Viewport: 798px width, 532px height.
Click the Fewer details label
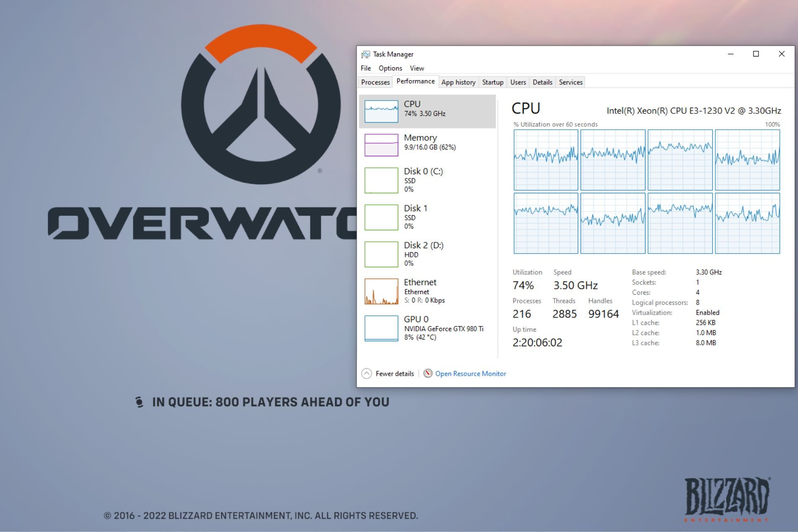pyautogui.click(x=394, y=374)
